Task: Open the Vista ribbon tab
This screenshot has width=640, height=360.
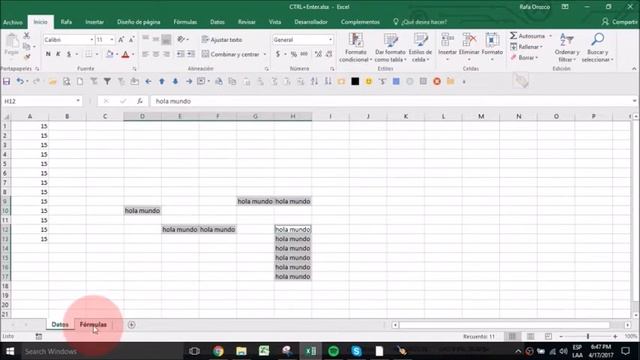Action: pos(275,22)
